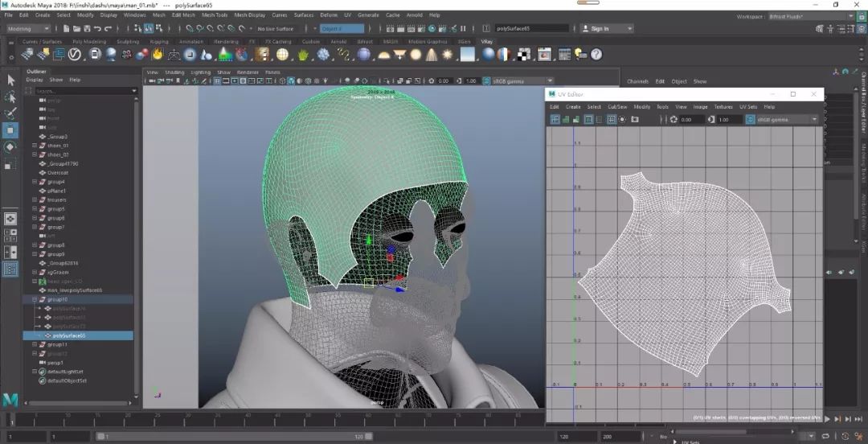Activate the Move tool in toolbox
This screenshot has height=444, width=868.
tap(10, 130)
